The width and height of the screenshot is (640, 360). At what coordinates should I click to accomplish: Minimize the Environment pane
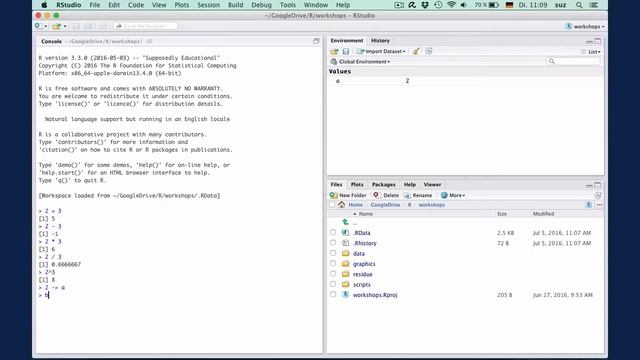pos(589,42)
